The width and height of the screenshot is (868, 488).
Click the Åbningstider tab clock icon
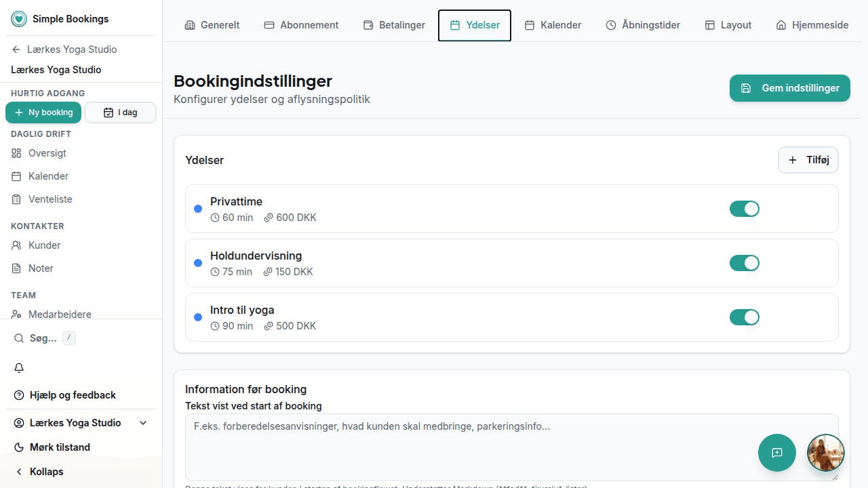[611, 25]
